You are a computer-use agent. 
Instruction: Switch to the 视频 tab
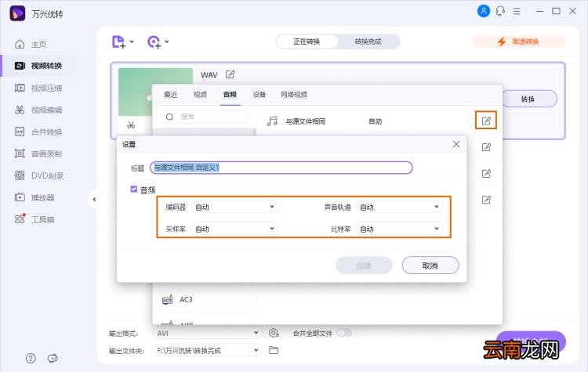pyautogui.click(x=200, y=95)
